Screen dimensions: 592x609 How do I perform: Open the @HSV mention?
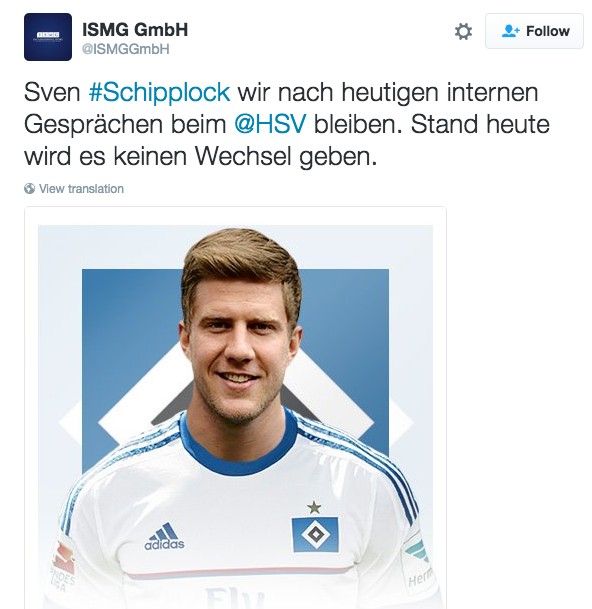270,124
